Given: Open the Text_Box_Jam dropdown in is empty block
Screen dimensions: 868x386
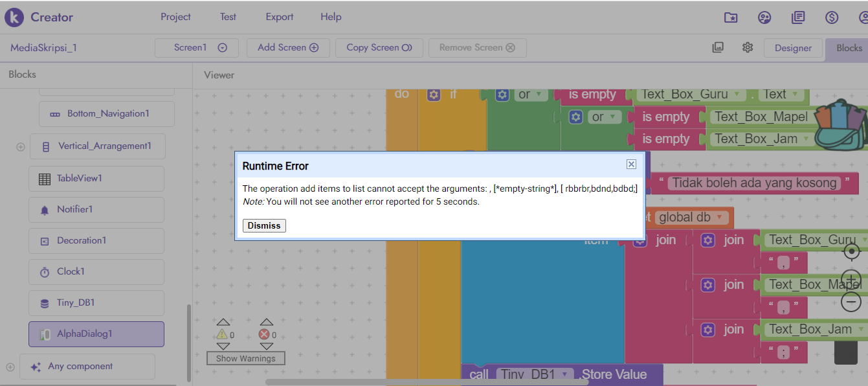Looking at the screenshot, I should point(760,139).
